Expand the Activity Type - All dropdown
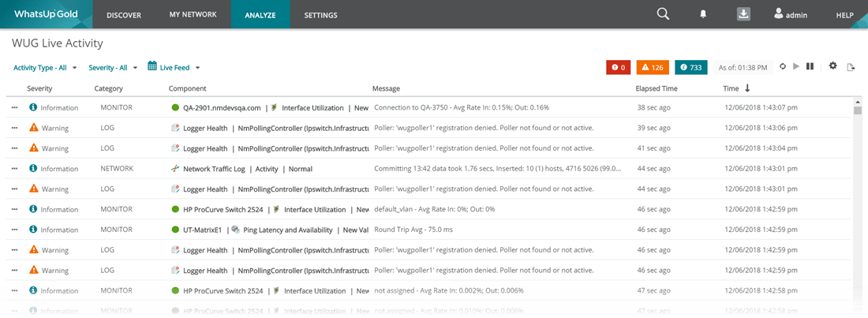This screenshot has width=868, height=318. pyautogui.click(x=45, y=68)
